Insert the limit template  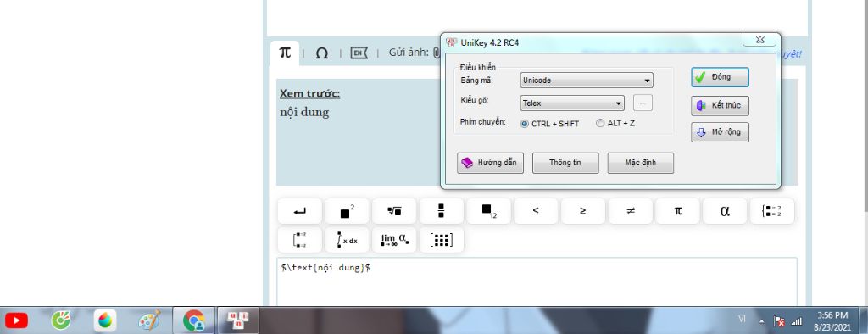click(x=394, y=240)
